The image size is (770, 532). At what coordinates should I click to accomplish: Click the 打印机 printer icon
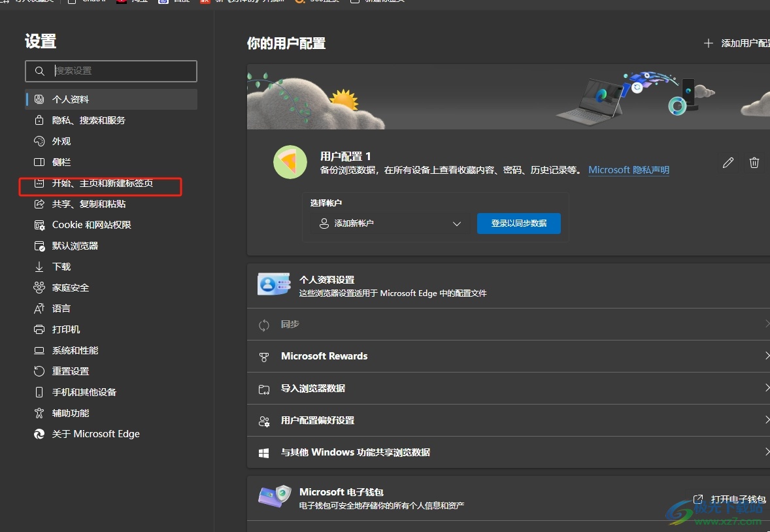(x=39, y=329)
